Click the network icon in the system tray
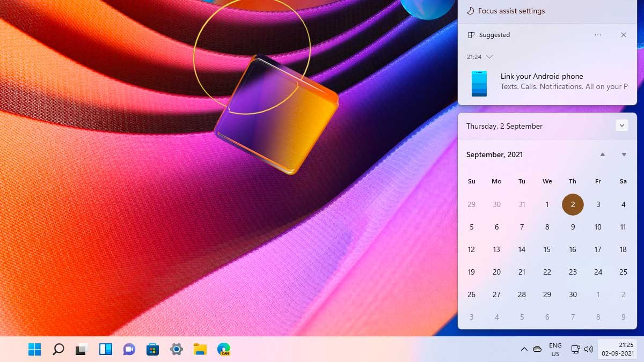The height and width of the screenshot is (362, 644). (x=576, y=349)
